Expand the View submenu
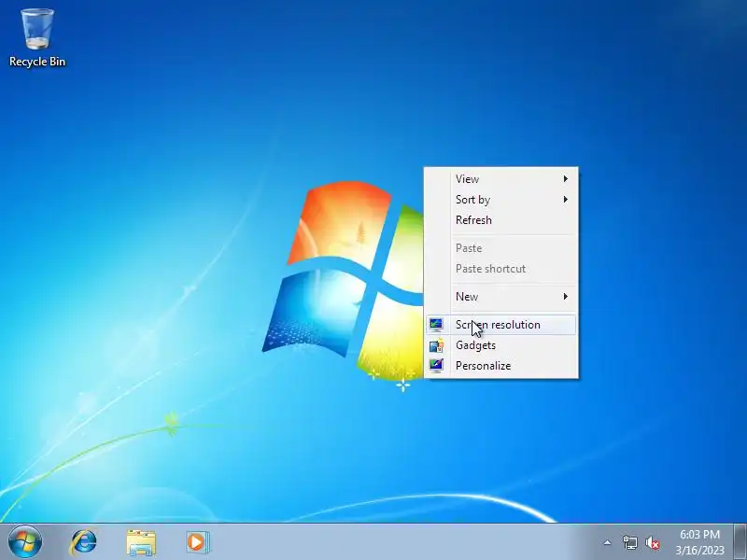This screenshot has width=747, height=560. tap(500, 179)
